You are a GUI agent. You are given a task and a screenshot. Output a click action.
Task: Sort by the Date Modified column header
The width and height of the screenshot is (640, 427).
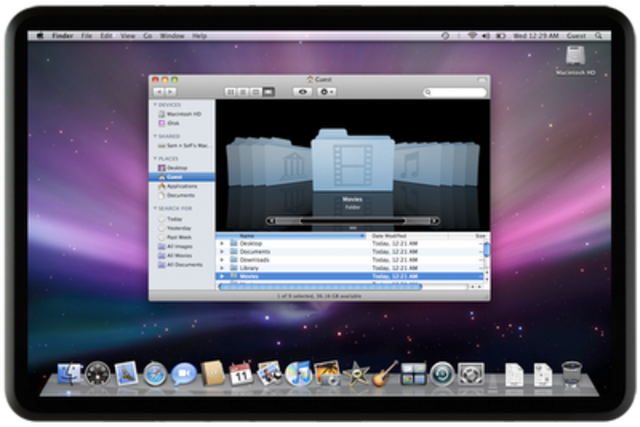click(x=407, y=236)
